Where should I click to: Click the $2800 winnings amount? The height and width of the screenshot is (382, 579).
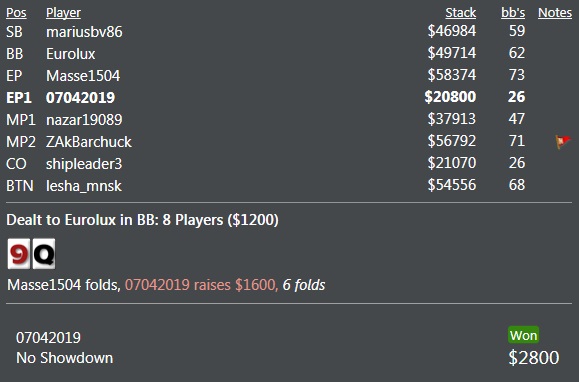534,357
